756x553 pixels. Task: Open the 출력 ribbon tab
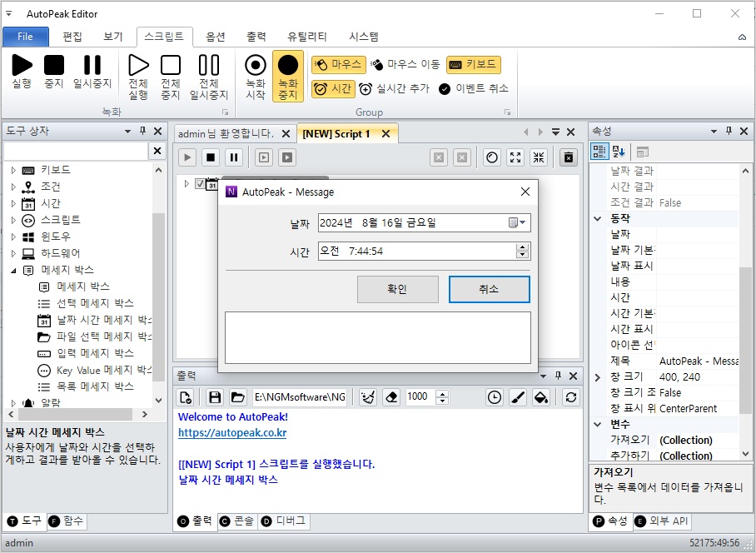256,37
